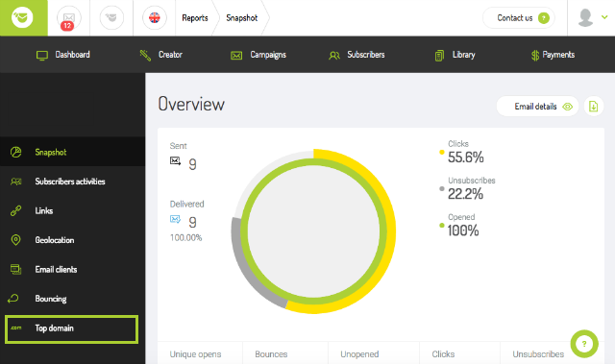
Task: Click the Links chain icon in the sidebar
Action: point(15,210)
